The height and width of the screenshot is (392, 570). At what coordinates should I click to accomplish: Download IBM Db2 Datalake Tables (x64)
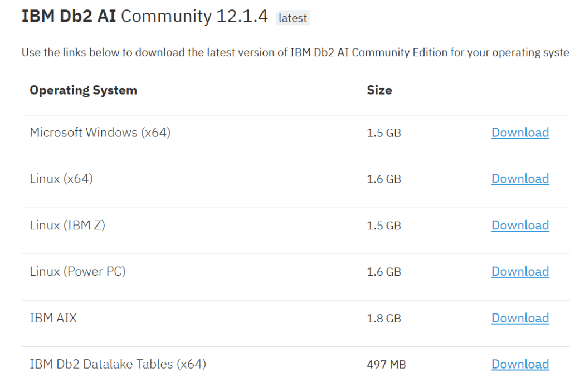click(x=520, y=364)
